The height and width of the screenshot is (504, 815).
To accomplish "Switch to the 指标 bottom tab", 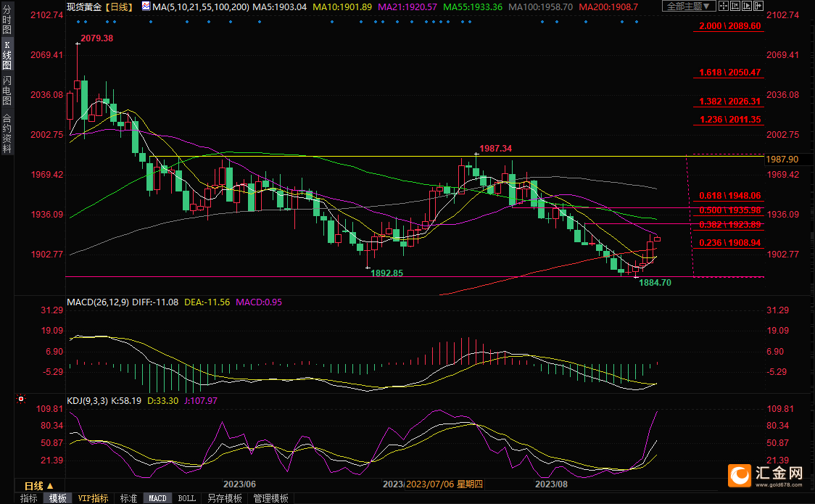I will click(29, 498).
